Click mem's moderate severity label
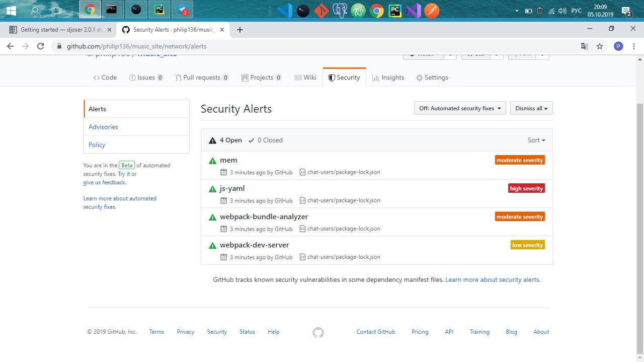644x362 pixels. 520,160
